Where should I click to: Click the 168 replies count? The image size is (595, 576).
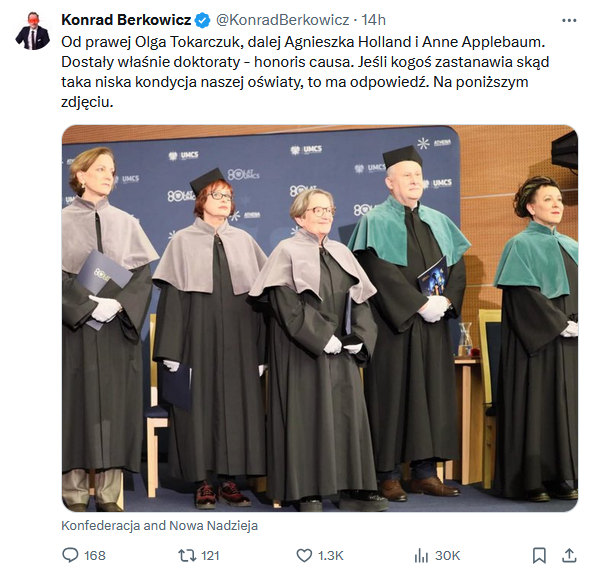click(94, 556)
